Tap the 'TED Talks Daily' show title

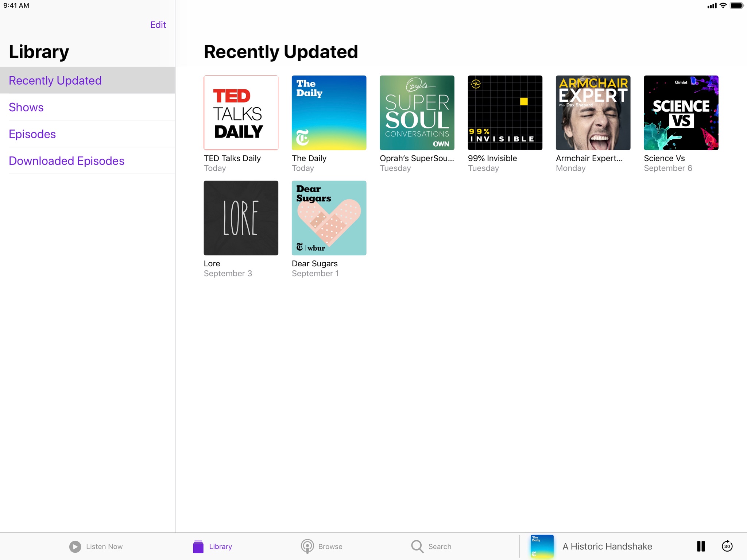tap(232, 158)
